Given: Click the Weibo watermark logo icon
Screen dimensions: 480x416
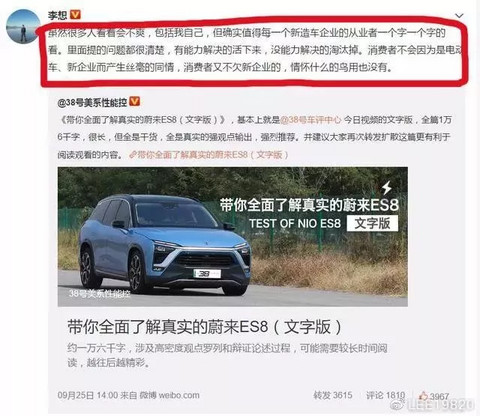Looking at the screenshot, I should pyautogui.click(x=399, y=404).
